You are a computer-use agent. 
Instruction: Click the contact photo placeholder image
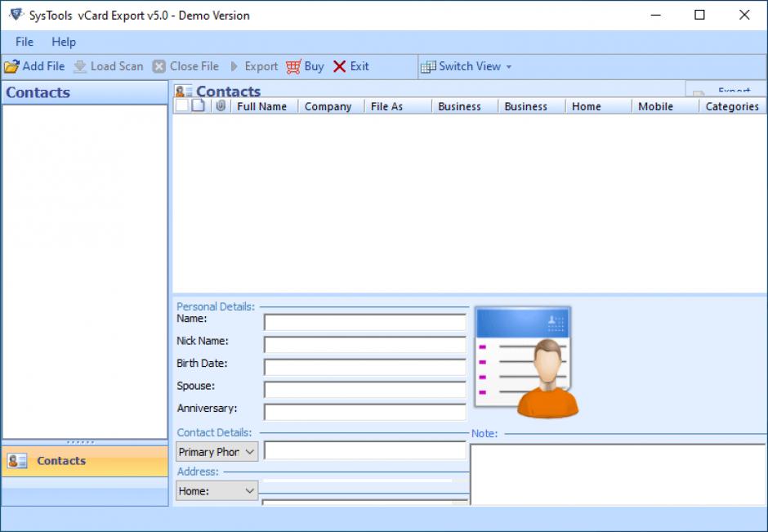tap(526, 362)
